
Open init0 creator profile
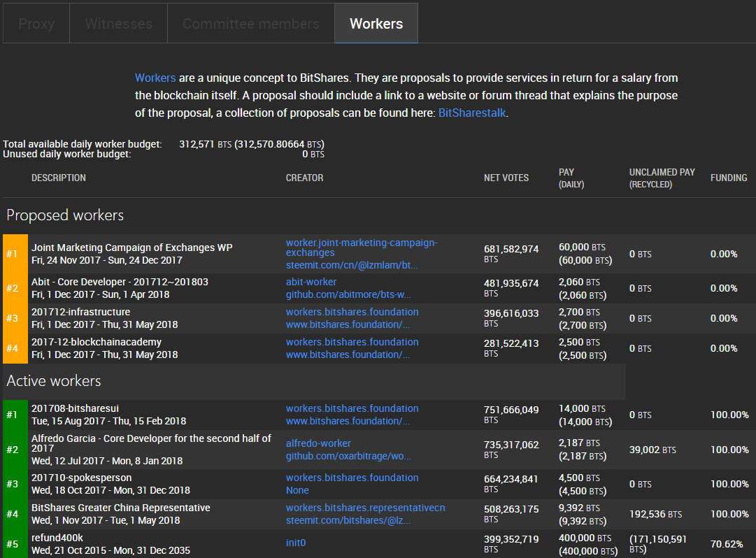[x=296, y=543]
